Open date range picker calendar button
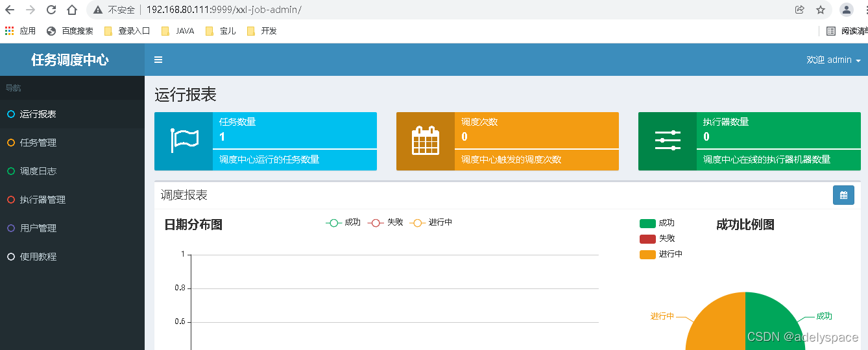 [x=843, y=195]
